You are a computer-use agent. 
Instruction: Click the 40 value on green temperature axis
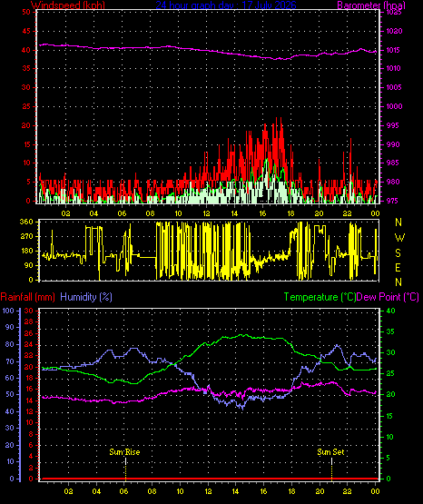[390, 311]
